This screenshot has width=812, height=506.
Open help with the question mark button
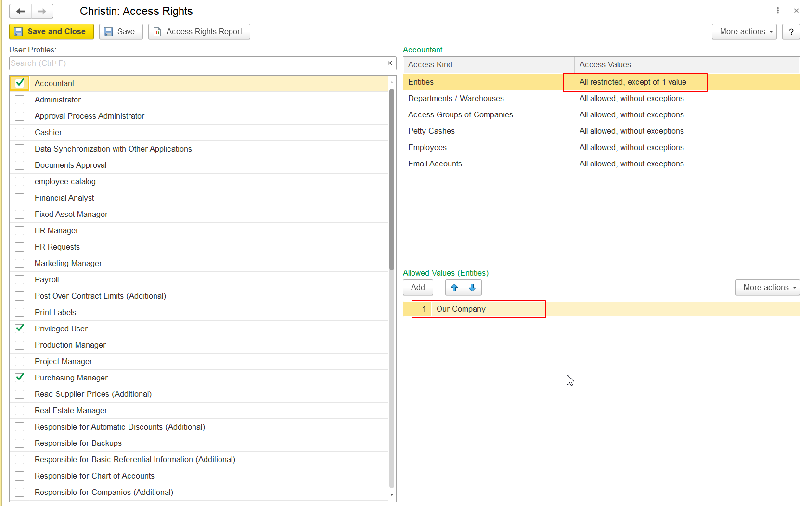click(x=791, y=32)
